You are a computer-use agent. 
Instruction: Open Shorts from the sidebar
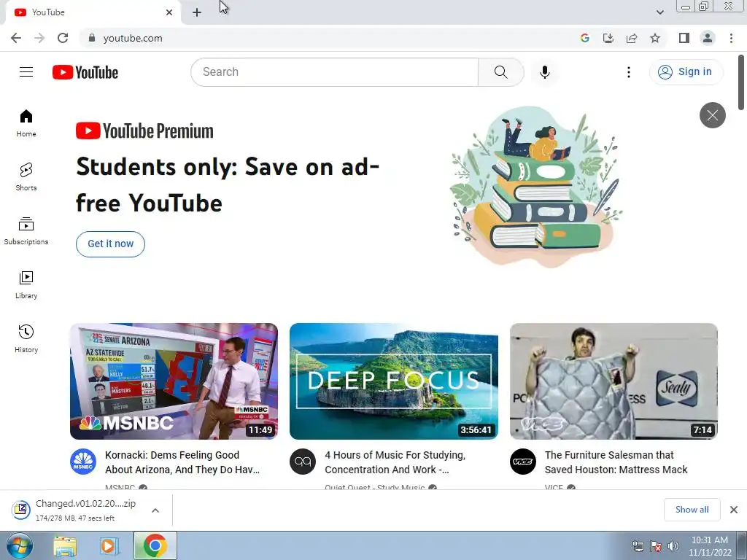point(26,176)
